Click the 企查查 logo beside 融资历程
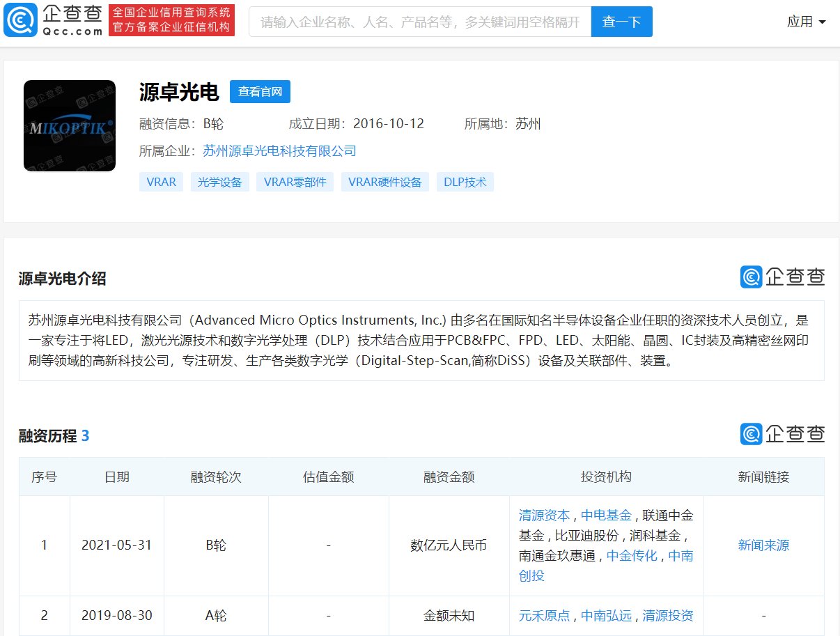Image resolution: width=840 pixels, height=636 pixels. tap(782, 434)
